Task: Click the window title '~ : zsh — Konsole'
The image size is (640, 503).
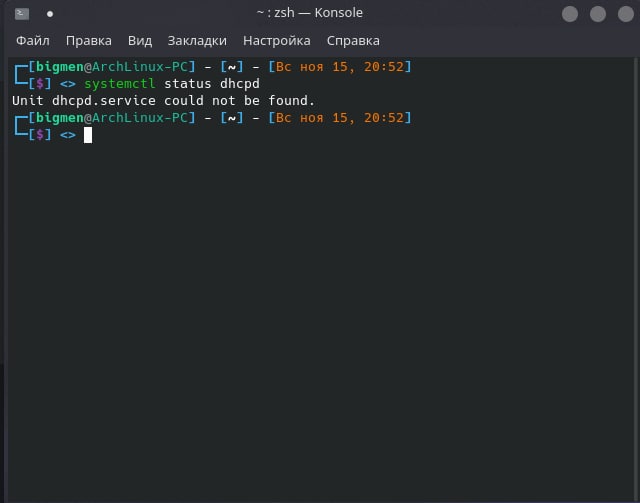Action: pos(309,13)
